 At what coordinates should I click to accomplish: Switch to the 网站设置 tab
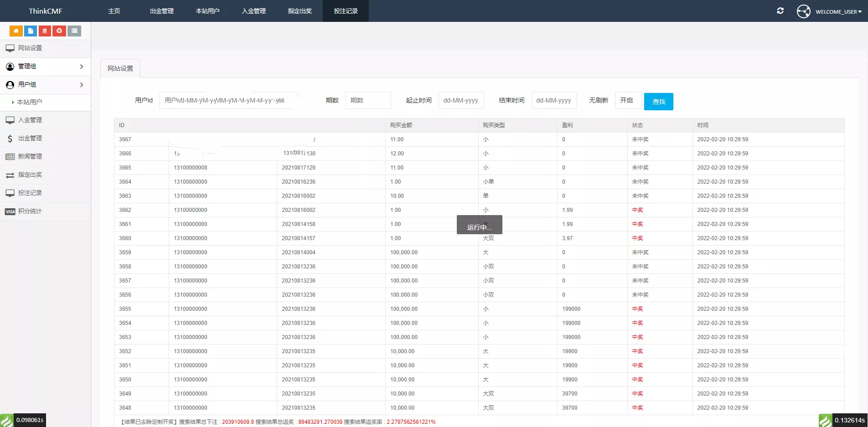pyautogui.click(x=120, y=68)
